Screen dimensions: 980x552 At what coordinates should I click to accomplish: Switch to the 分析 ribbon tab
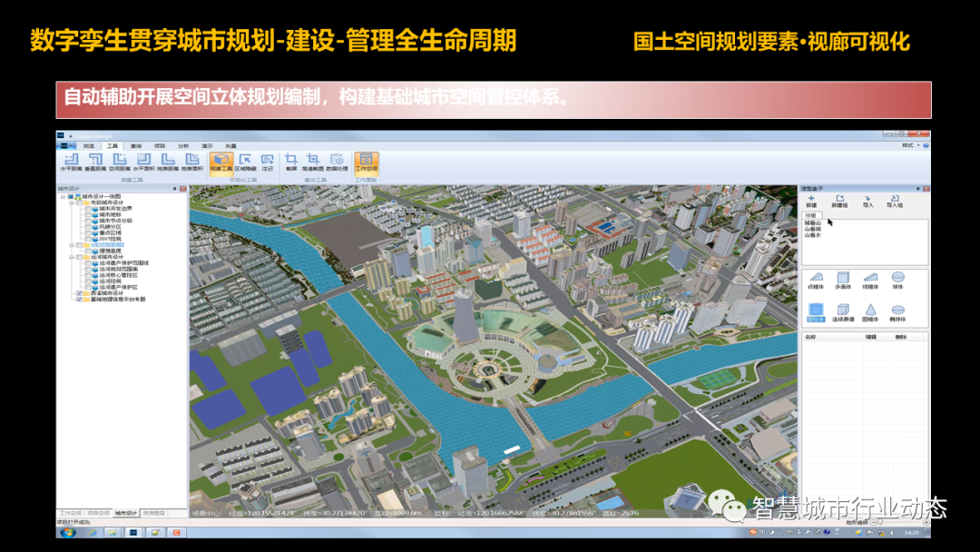183,145
